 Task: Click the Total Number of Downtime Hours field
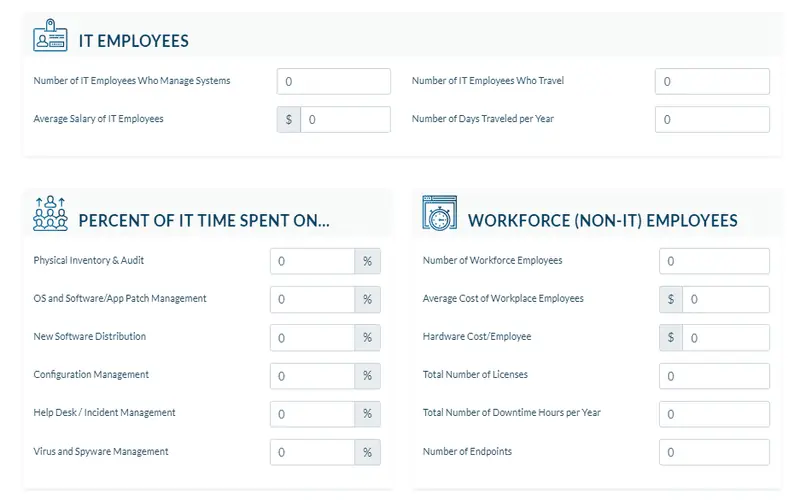point(714,414)
